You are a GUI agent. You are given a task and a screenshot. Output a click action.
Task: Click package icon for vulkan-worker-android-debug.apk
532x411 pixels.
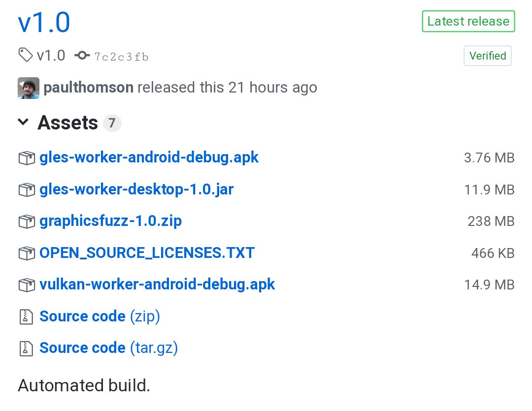(x=27, y=285)
